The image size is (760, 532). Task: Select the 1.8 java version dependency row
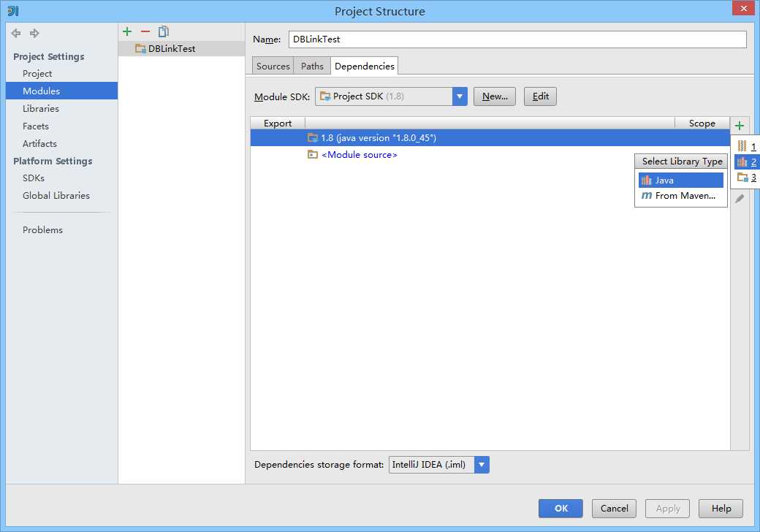tap(490, 138)
